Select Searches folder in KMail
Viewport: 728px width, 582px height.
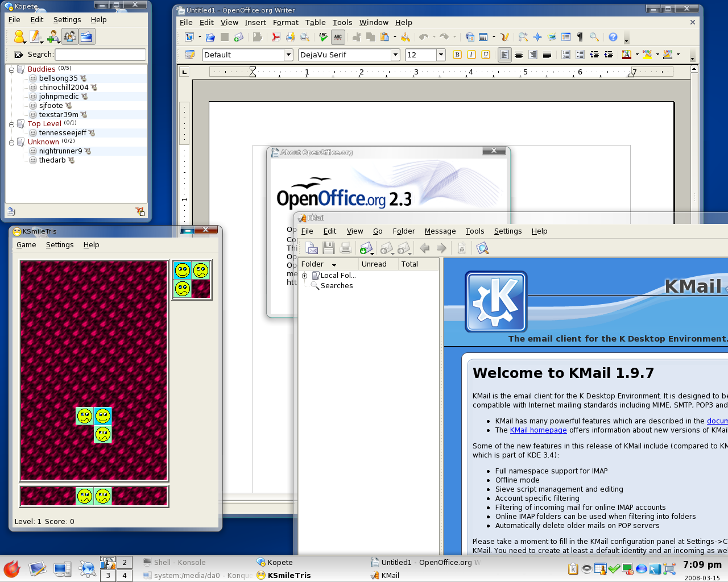coord(337,286)
